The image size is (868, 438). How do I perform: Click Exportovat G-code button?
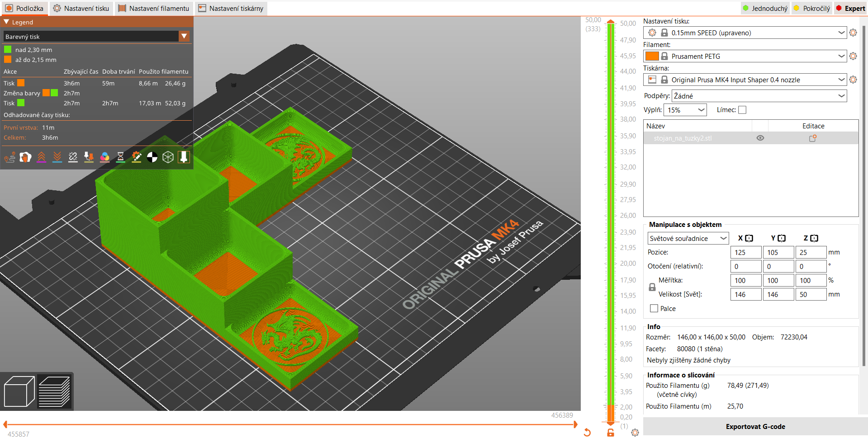tap(755, 426)
